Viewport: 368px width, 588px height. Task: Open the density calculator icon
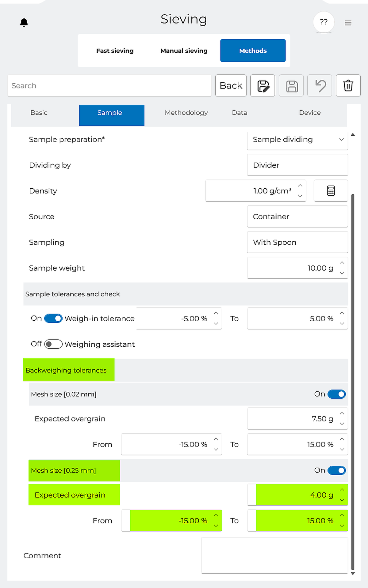[331, 191]
